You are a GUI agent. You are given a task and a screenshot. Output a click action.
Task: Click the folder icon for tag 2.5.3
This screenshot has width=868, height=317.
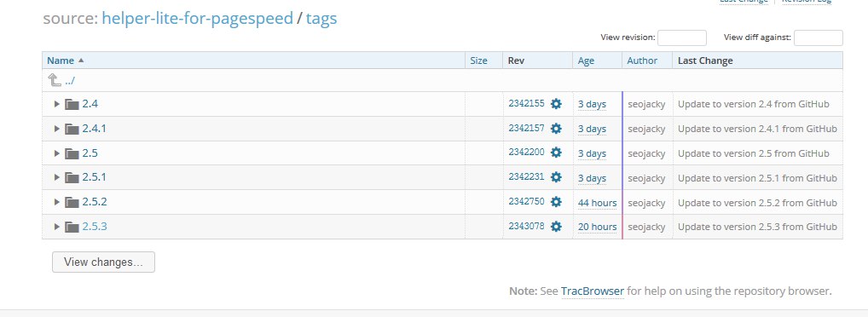click(x=72, y=227)
